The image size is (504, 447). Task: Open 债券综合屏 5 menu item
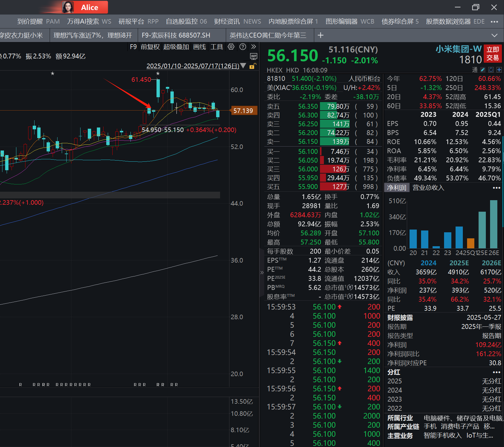tap(400, 22)
